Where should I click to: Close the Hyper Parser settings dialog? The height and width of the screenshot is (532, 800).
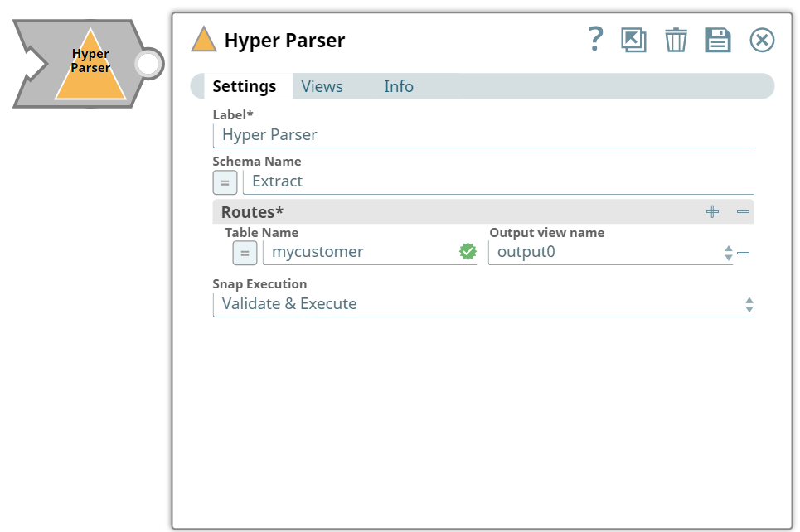tap(761, 40)
